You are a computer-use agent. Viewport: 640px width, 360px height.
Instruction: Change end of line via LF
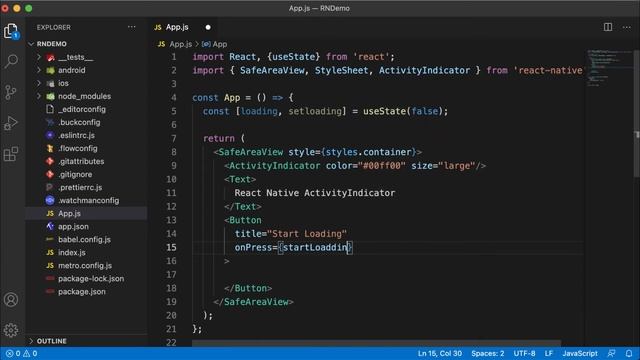coord(549,353)
